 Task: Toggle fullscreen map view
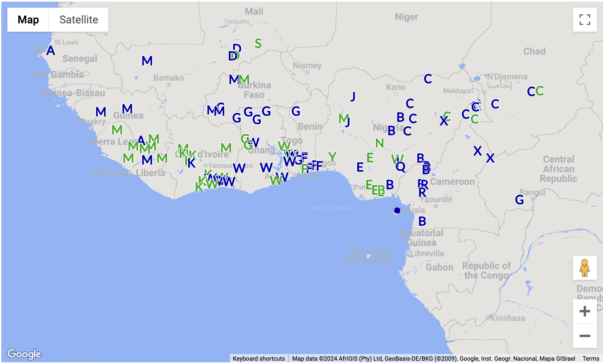point(584,20)
